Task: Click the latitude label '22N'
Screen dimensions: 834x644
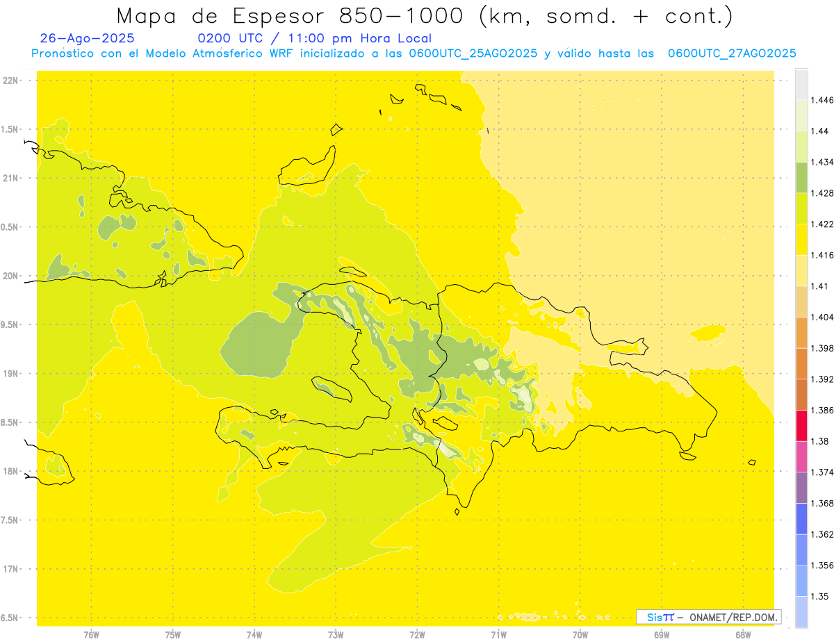Action: [x=12, y=81]
